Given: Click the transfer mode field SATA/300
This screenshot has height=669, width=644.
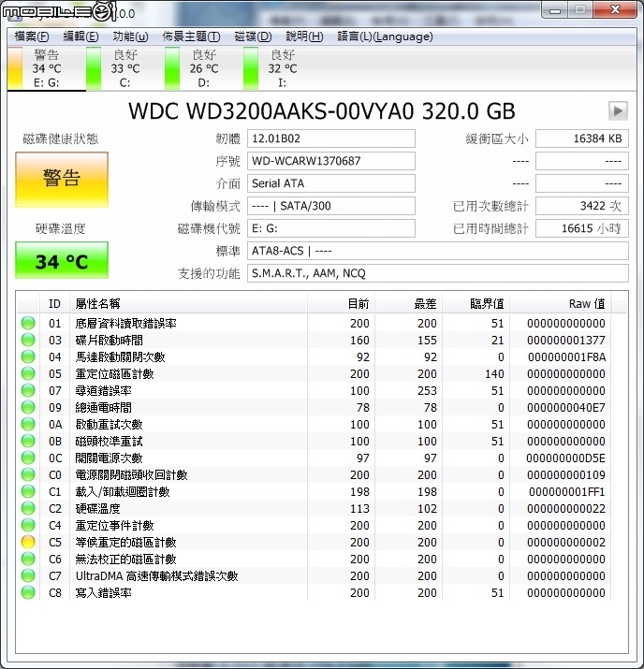Looking at the screenshot, I should point(331,206).
